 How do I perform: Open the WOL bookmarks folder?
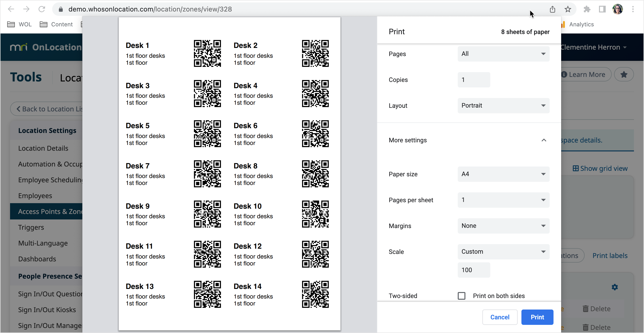(x=19, y=24)
